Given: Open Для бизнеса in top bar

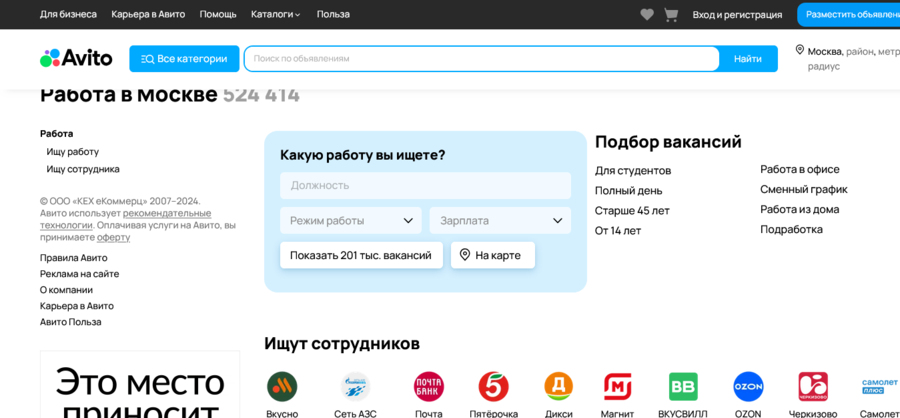Looking at the screenshot, I should pyautogui.click(x=68, y=14).
